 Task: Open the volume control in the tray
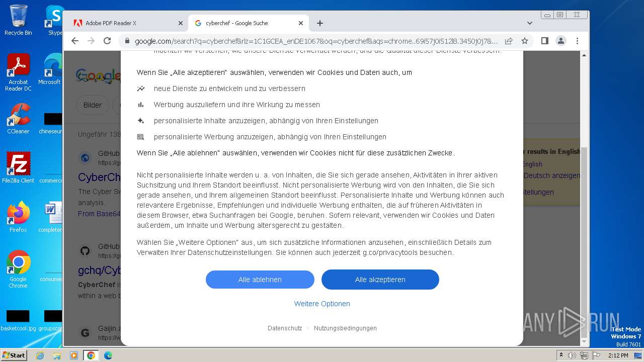point(572,355)
